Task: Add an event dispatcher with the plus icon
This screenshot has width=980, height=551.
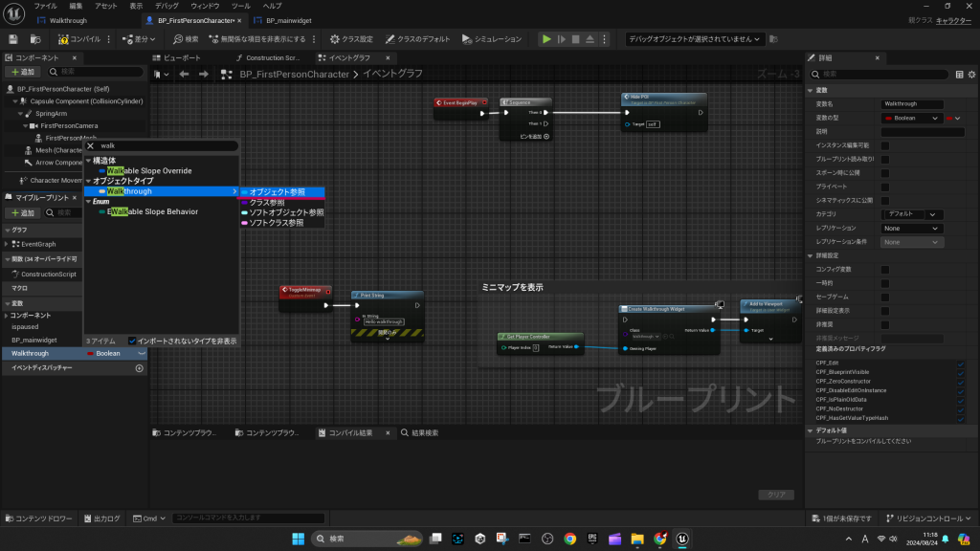Action: [x=140, y=367]
